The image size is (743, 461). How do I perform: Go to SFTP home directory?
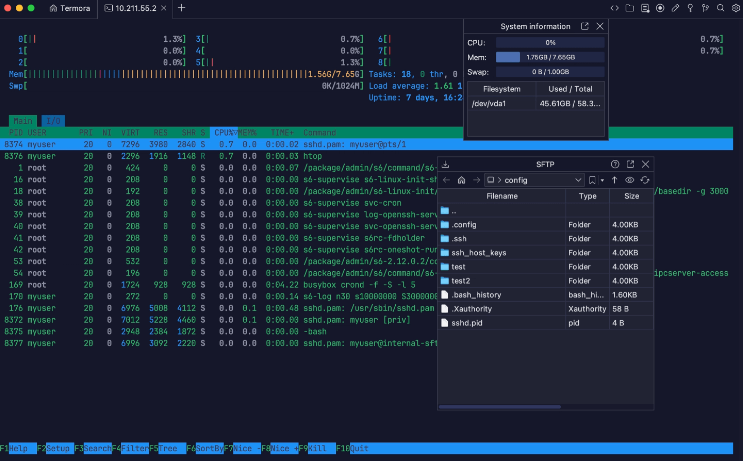[462, 180]
